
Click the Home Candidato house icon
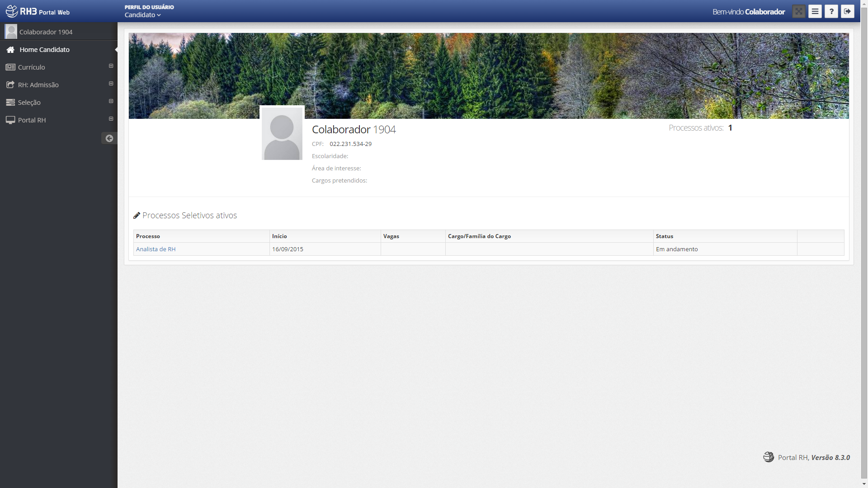[x=10, y=50]
